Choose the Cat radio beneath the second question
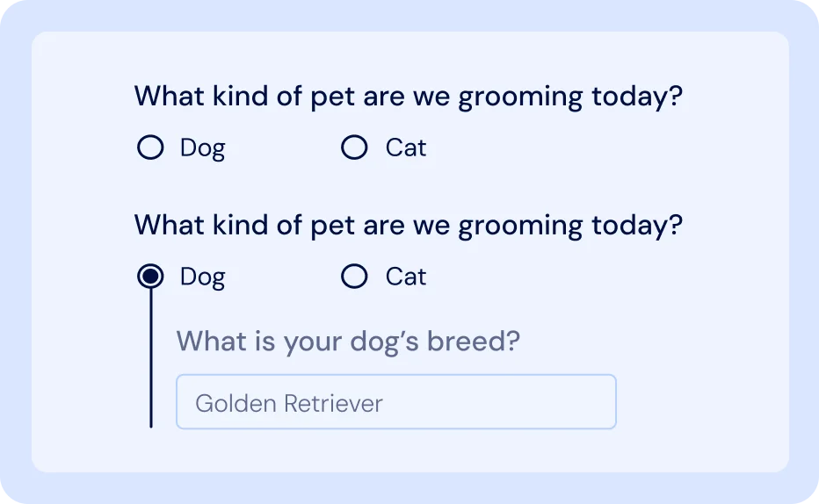 click(354, 277)
